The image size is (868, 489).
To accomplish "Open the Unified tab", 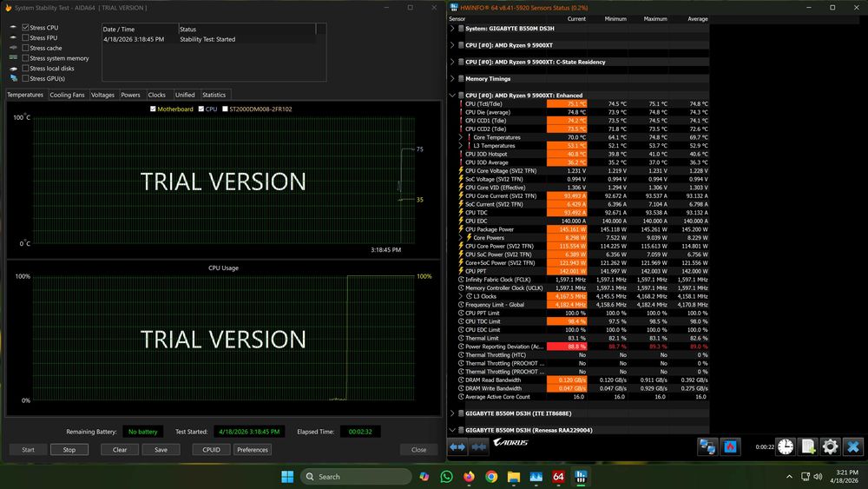I will coord(185,95).
